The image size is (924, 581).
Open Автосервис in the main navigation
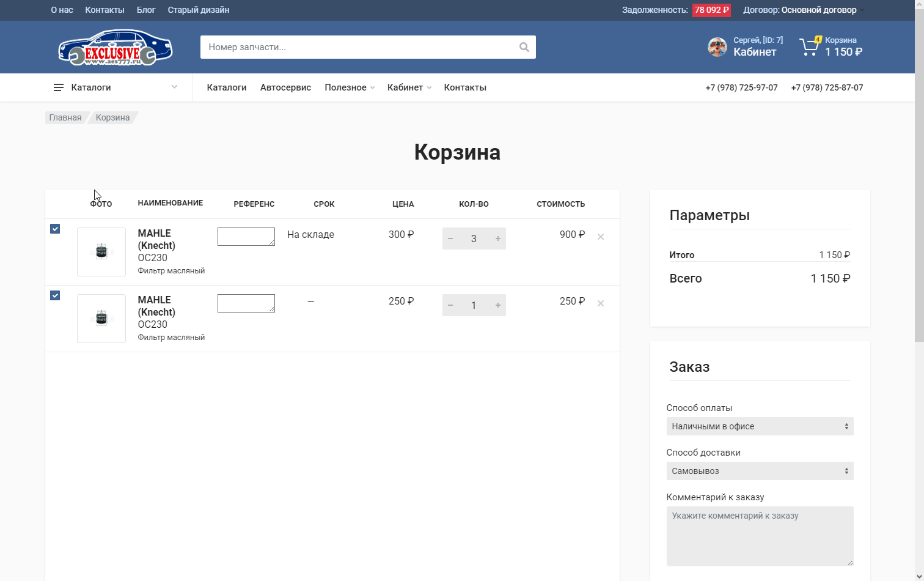click(285, 87)
